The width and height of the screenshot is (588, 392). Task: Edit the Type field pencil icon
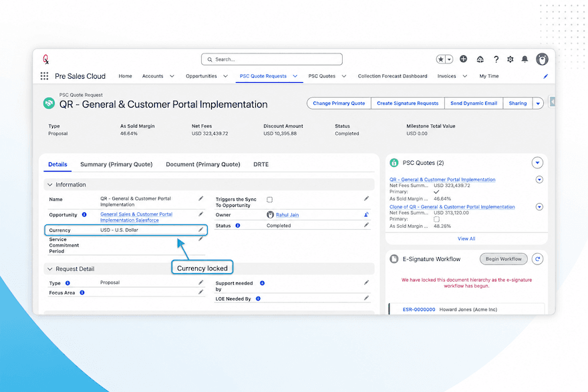pos(201,282)
